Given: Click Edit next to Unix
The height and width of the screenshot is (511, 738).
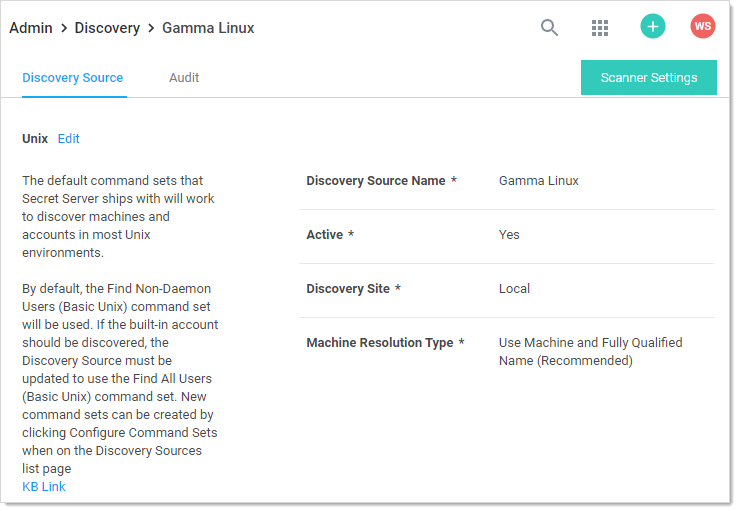Looking at the screenshot, I should [69, 139].
